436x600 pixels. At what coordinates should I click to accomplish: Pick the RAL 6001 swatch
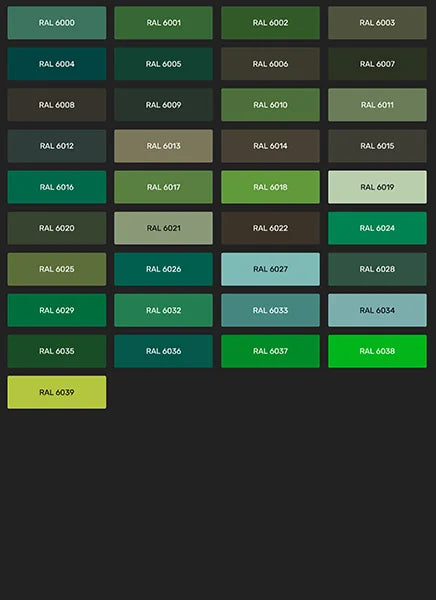(163, 23)
